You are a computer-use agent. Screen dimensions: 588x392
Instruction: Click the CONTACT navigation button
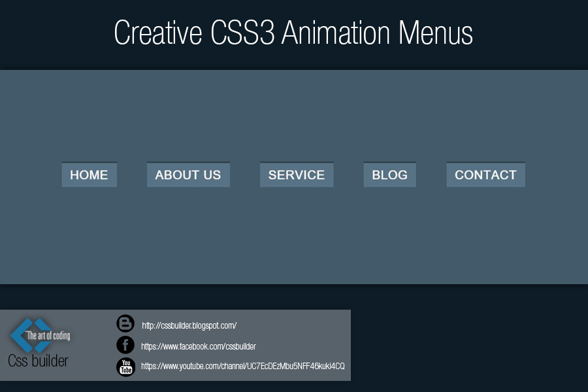(485, 174)
